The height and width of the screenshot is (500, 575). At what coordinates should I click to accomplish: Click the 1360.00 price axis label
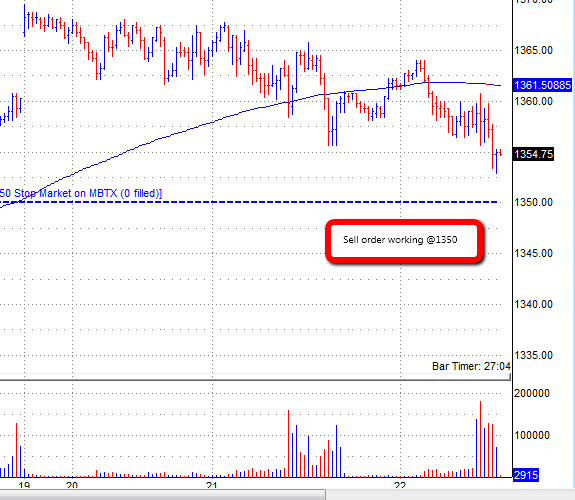pos(533,101)
